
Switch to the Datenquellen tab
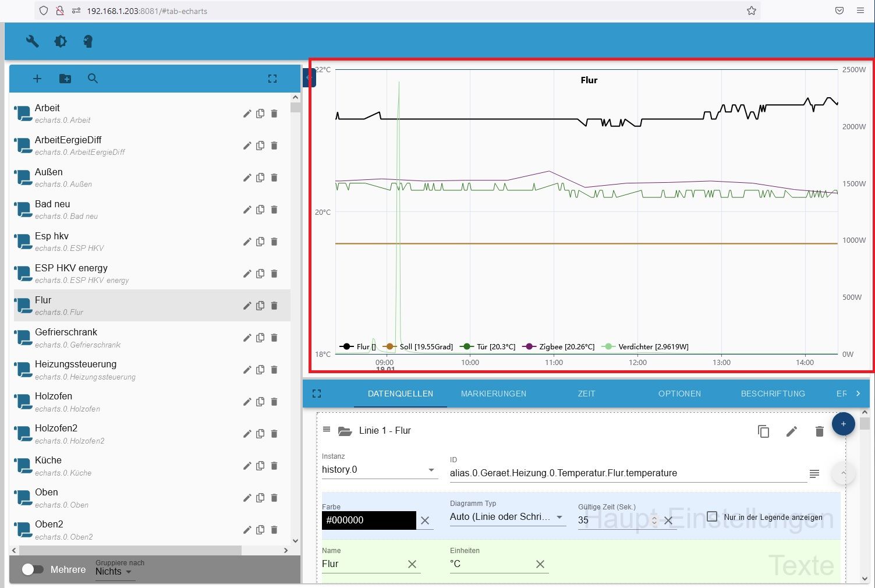(401, 394)
